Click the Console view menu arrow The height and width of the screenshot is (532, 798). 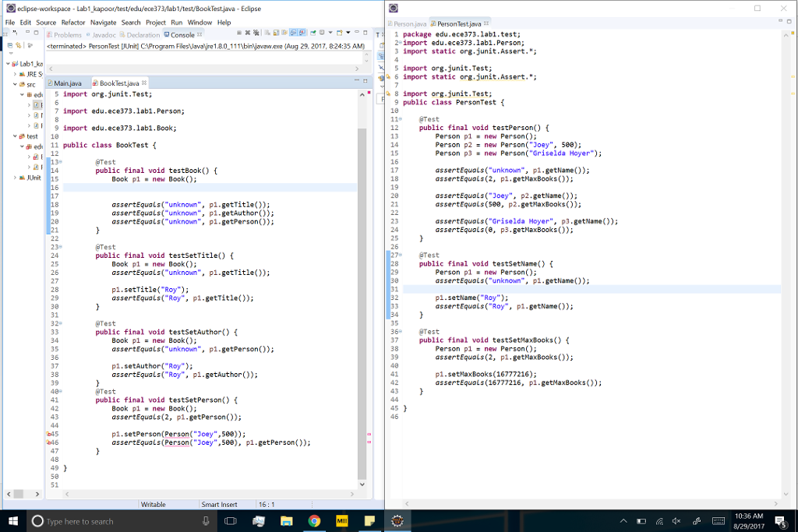point(348,33)
